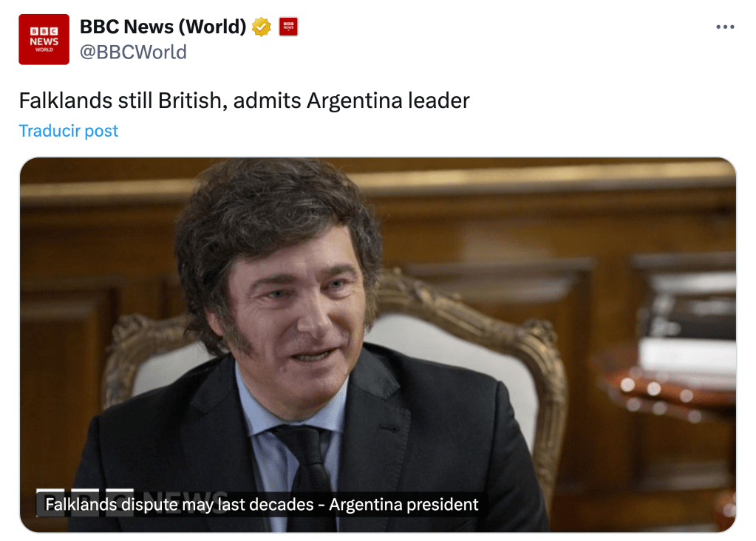Click the post text about Falklands
Viewport: 756px width, 541px height.
coord(244,101)
